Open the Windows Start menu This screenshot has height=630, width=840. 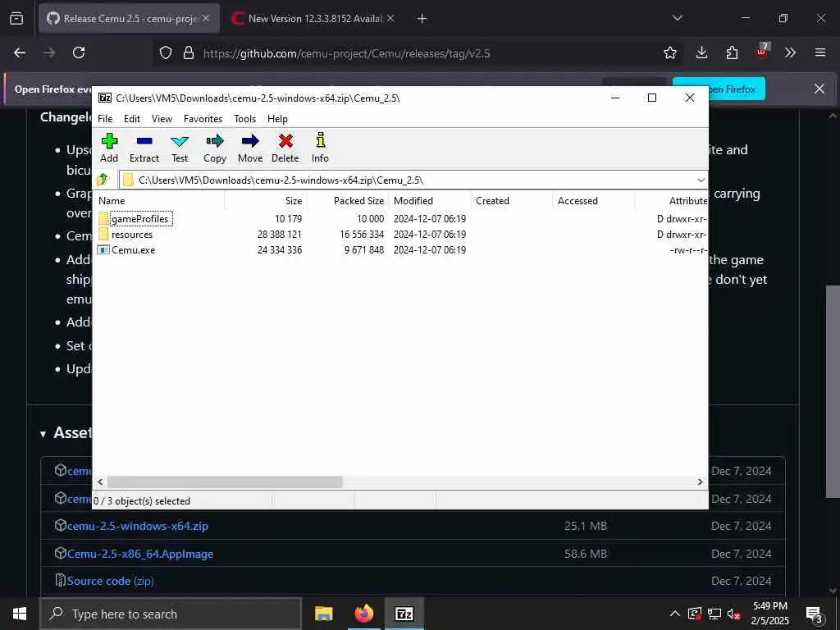point(20,614)
